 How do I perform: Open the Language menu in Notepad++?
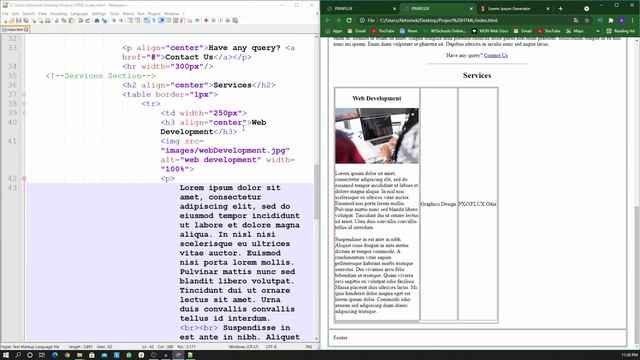point(79,14)
